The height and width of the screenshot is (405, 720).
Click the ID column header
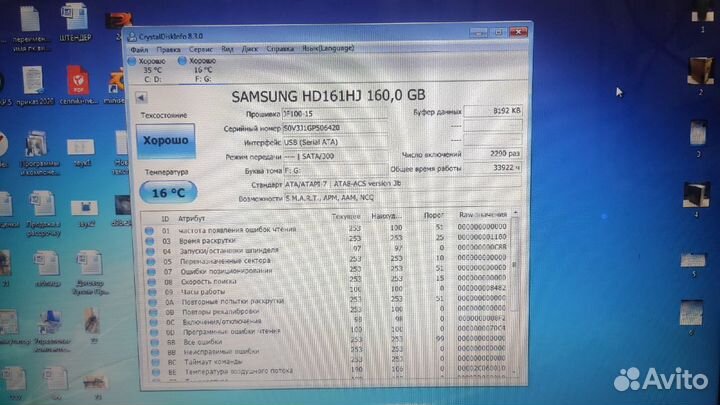point(165,219)
